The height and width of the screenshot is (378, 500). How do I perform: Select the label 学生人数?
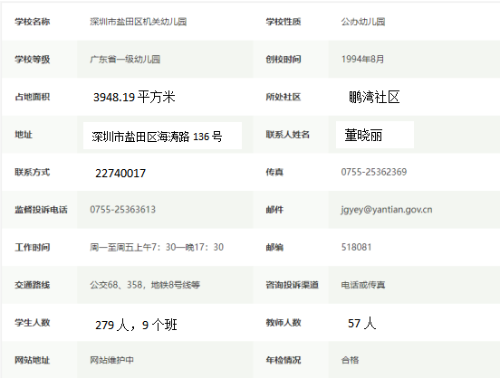pos(32,323)
